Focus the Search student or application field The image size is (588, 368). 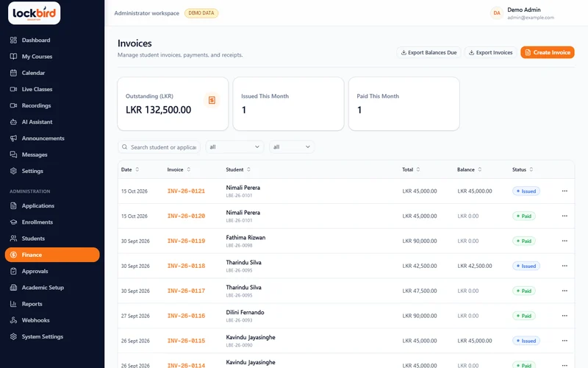[x=159, y=147]
